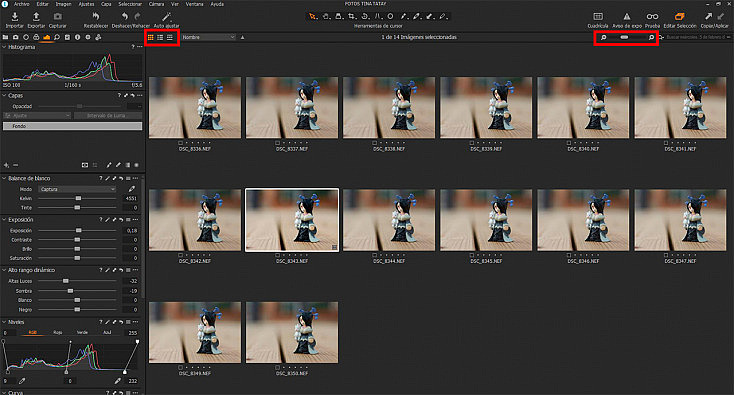Open the Archivo menu

[22, 4]
